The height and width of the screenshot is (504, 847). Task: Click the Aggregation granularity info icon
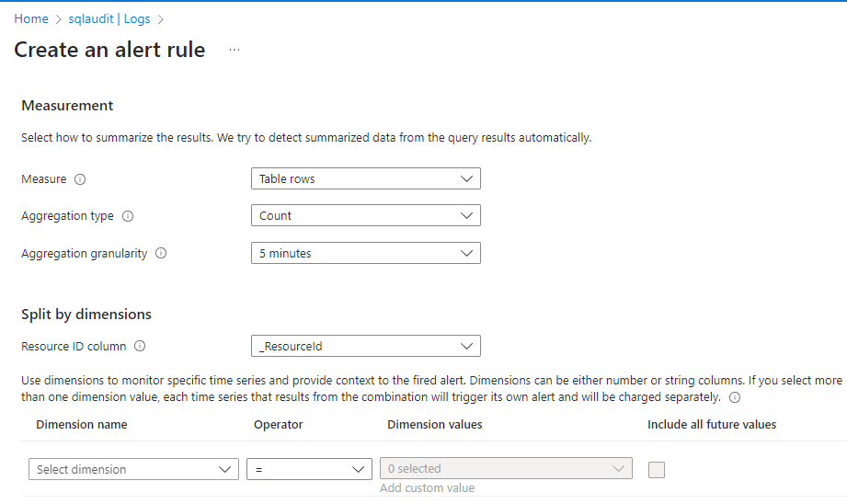(161, 254)
